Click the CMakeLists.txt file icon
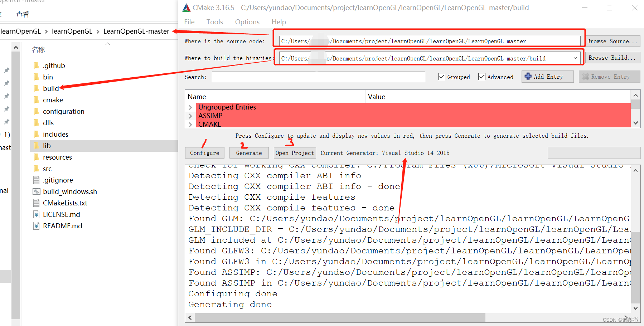Screen dimensions: 644x326 tap(36, 203)
